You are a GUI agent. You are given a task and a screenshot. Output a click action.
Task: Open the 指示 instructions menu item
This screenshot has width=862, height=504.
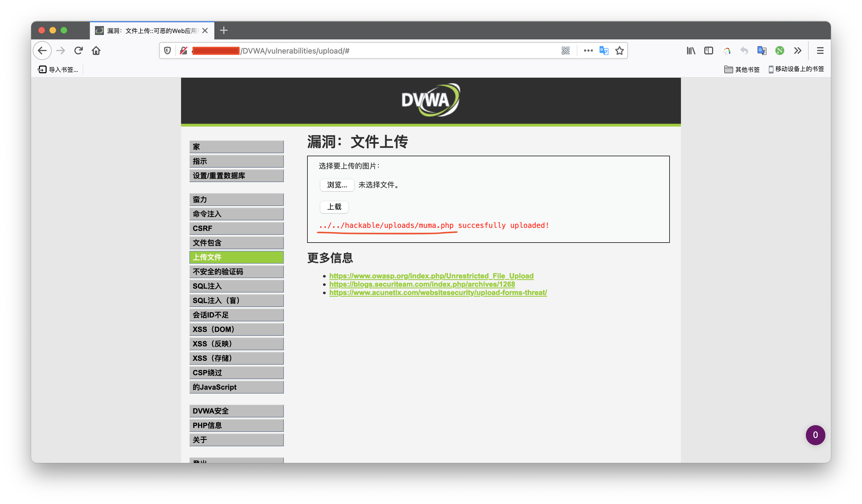click(236, 161)
